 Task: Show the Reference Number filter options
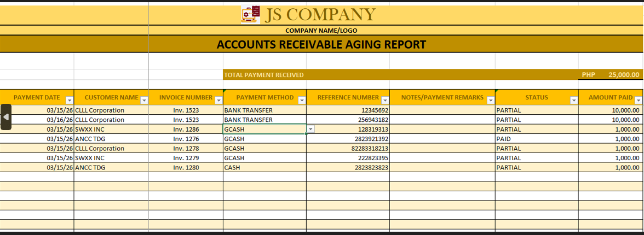click(x=385, y=100)
